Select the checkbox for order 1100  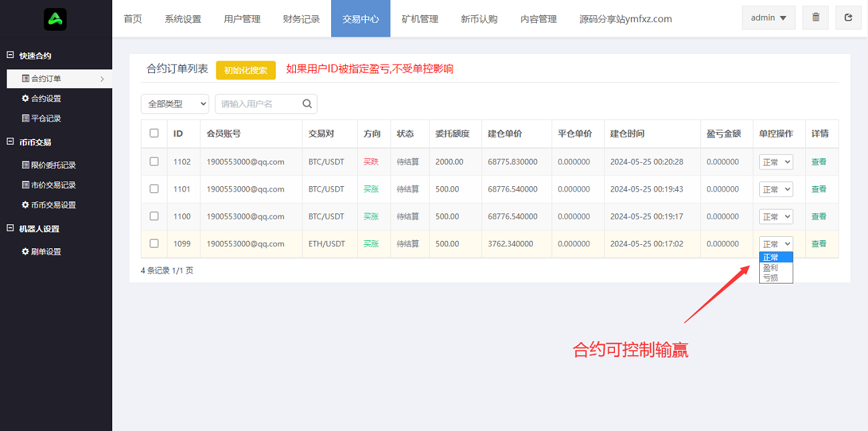pyautogui.click(x=154, y=216)
